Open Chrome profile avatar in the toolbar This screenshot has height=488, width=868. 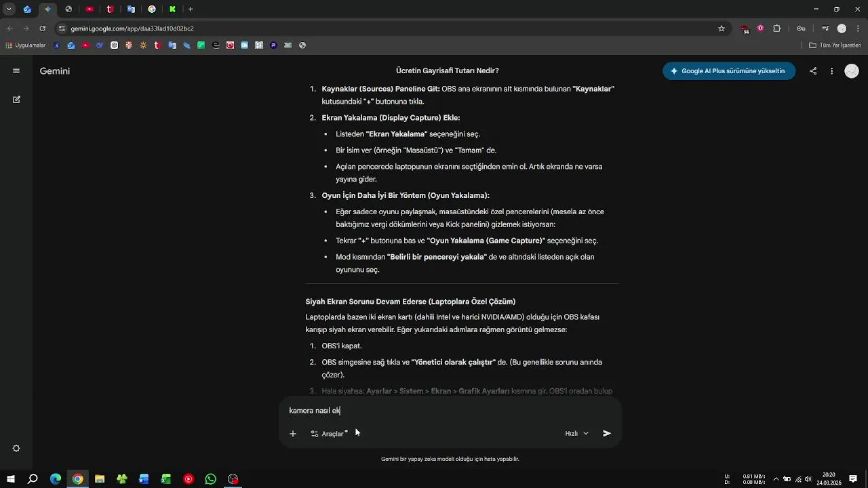coord(842,28)
